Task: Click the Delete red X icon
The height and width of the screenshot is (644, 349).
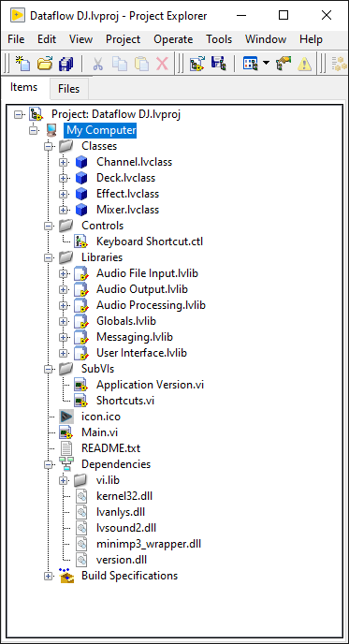Action: (163, 64)
